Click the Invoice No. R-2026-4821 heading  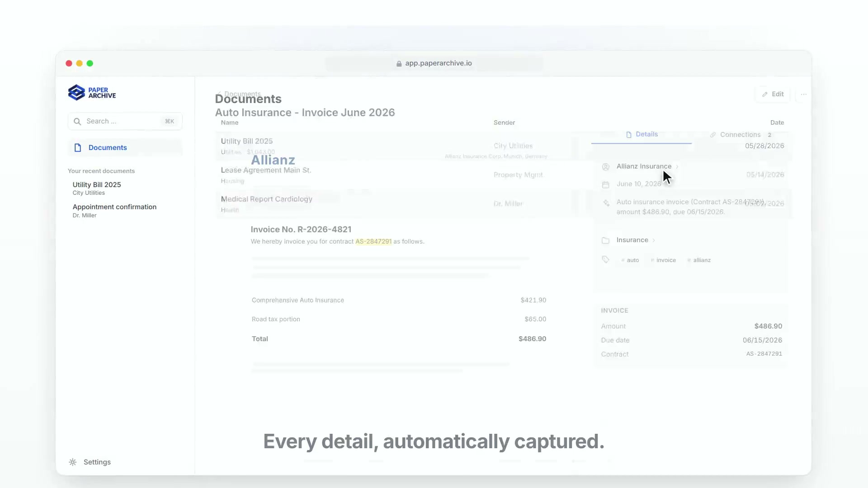301,230
